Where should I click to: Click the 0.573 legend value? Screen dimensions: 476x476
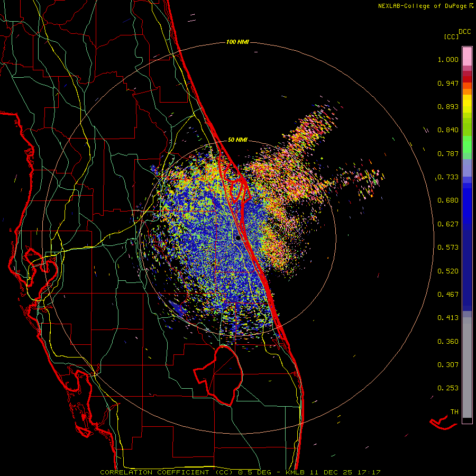pyautogui.click(x=448, y=248)
